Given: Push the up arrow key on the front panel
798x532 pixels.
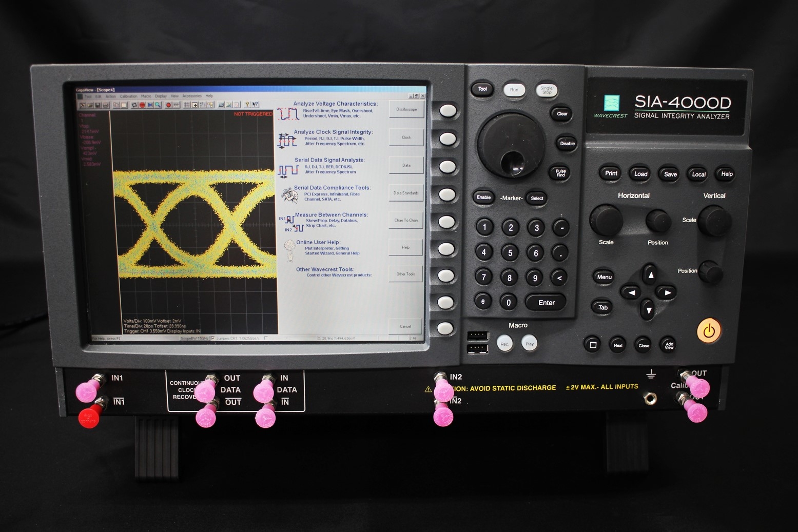Looking at the screenshot, I should coord(651,274).
